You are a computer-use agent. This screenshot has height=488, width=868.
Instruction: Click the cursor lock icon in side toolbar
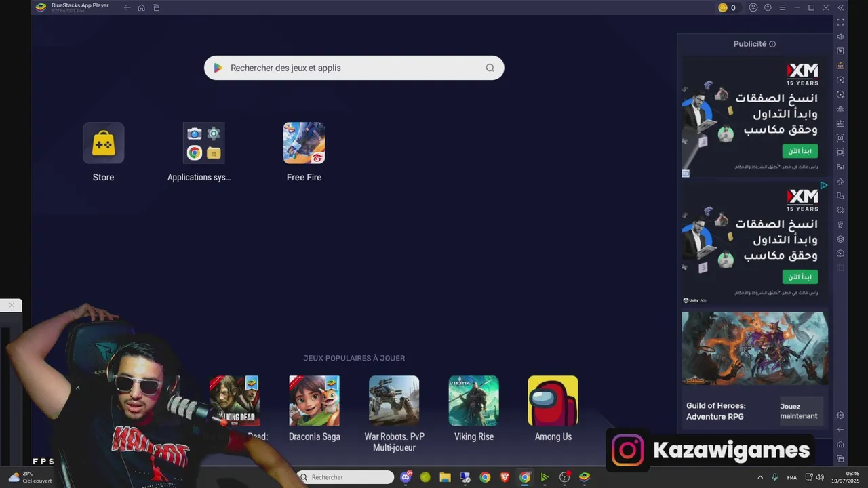(840, 52)
